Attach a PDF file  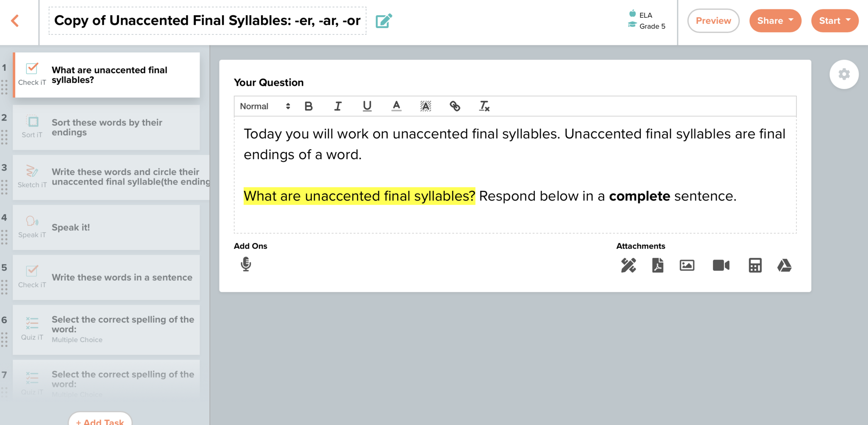tap(657, 266)
